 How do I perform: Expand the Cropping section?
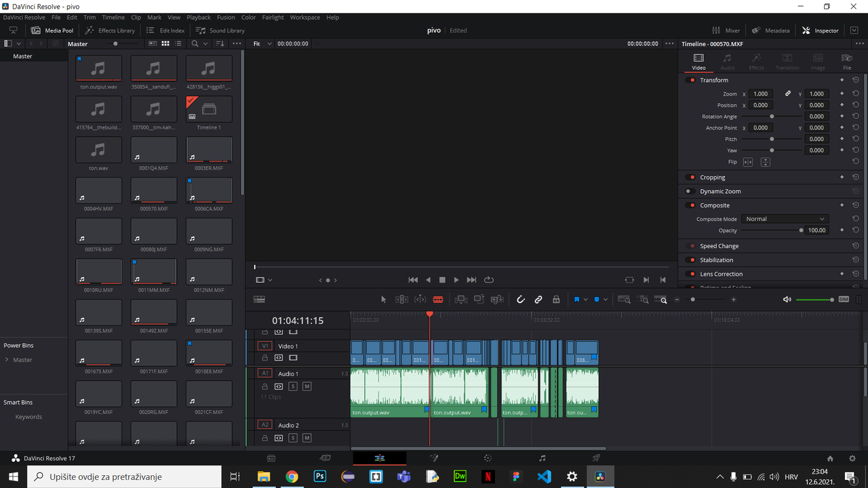click(x=712, y=178)
